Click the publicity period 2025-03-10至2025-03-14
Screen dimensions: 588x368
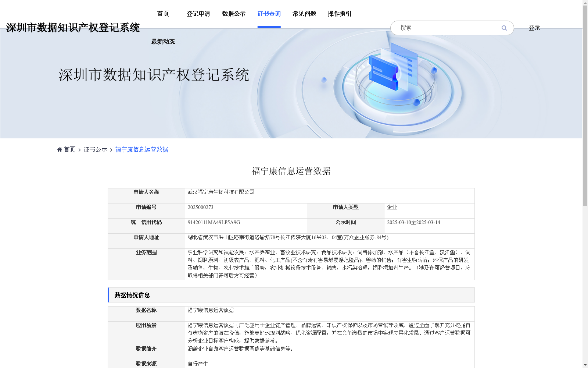tap(413, 222)
